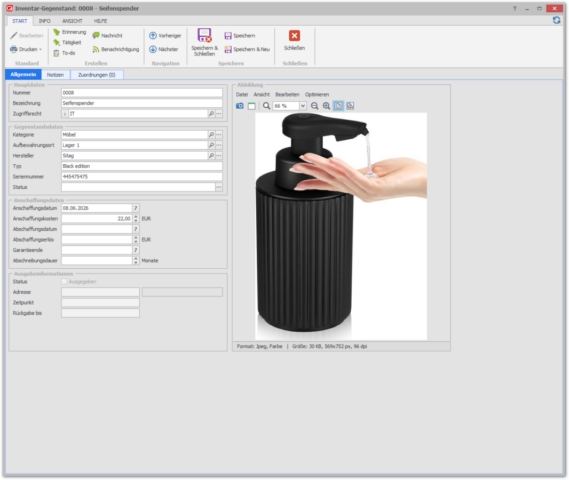Open Zugriffsrecht ellipsis button
The height and width of the screenshot is (480, 569).
coord(219,114)
